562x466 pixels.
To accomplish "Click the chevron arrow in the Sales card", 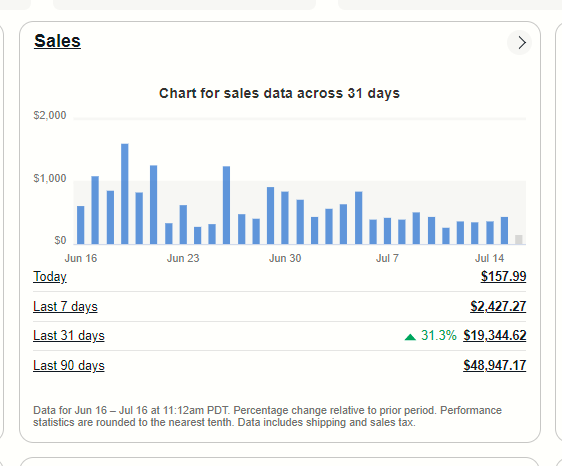I will click(x=519, y=43).
